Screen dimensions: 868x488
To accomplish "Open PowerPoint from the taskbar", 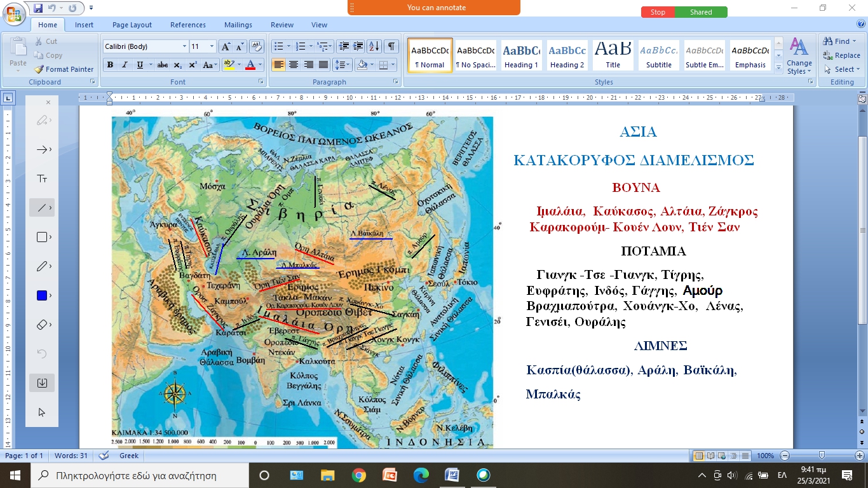I will (x=390, y=475).
